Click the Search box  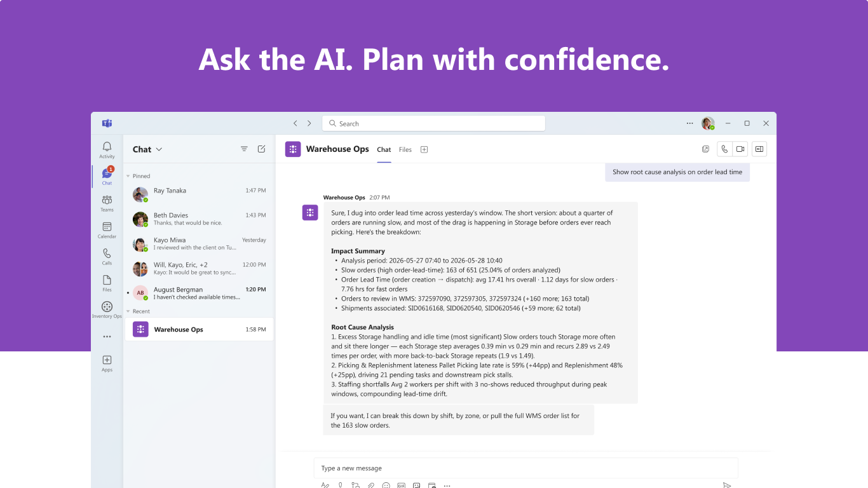[433, 123]
